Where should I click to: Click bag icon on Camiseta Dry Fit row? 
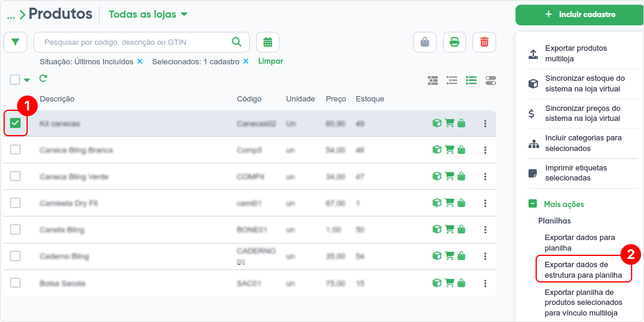pos(461,203)
